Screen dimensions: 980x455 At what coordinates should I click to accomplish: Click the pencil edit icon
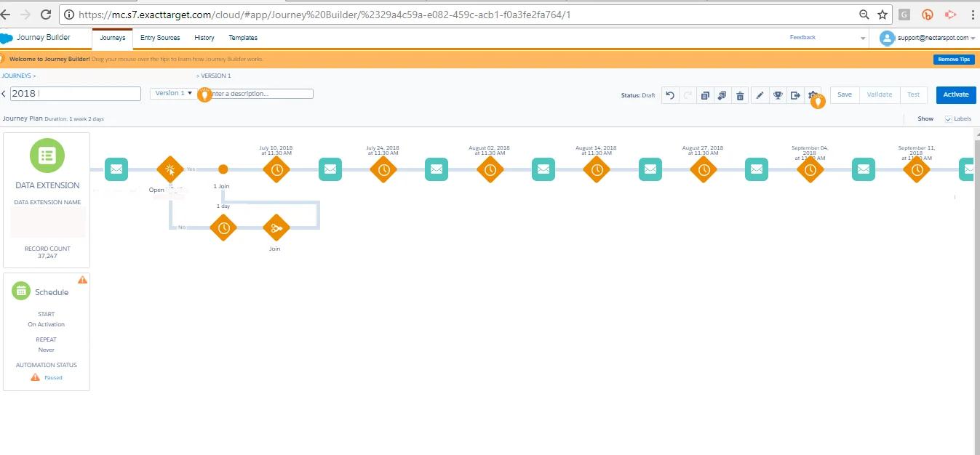tap(760, 95)
